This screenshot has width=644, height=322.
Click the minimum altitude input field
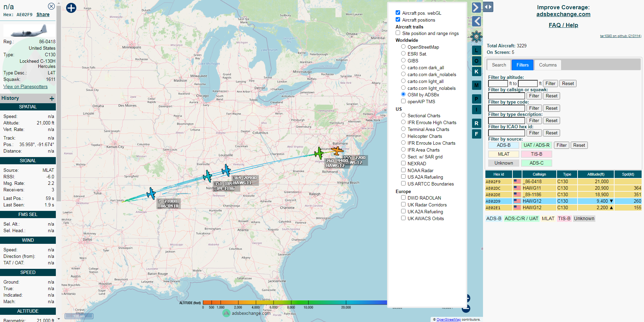(x=498, y=83)
